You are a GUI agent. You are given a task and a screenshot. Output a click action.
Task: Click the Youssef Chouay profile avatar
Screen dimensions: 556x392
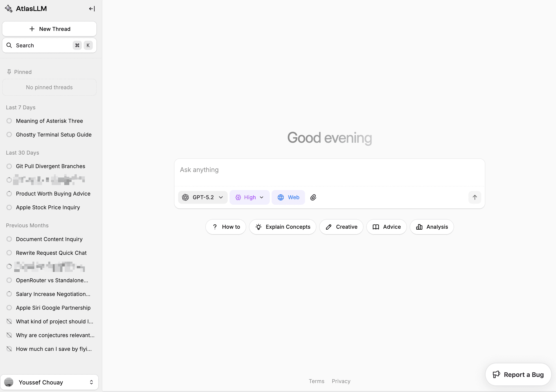coord(9,382)
